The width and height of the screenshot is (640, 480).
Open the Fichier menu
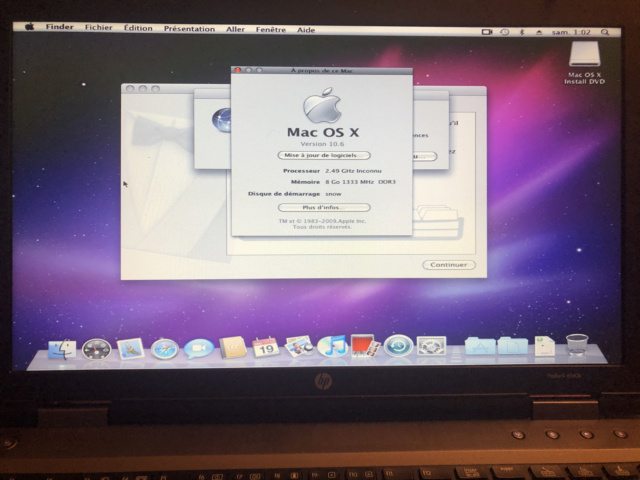click(99, 27)
